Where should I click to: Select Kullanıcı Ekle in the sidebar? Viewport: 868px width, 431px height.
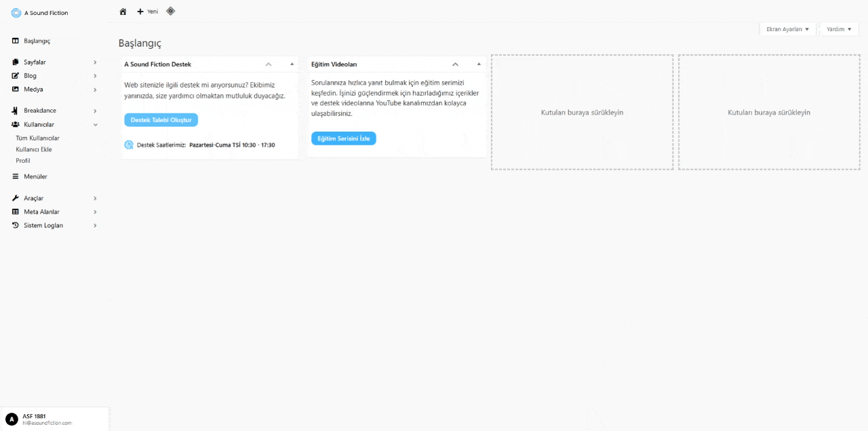[34, 149]
